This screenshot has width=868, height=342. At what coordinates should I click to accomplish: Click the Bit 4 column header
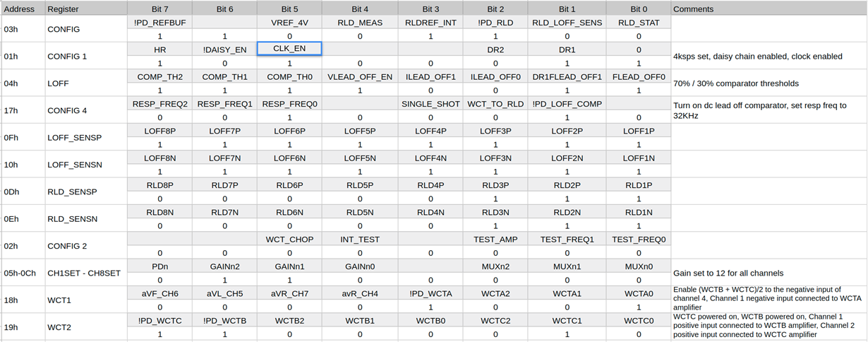click(359, 9)
